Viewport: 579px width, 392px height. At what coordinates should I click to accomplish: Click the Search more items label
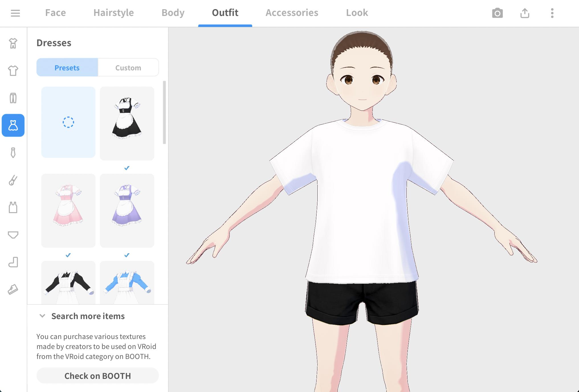pyautogui.click(x=88, y=316)
